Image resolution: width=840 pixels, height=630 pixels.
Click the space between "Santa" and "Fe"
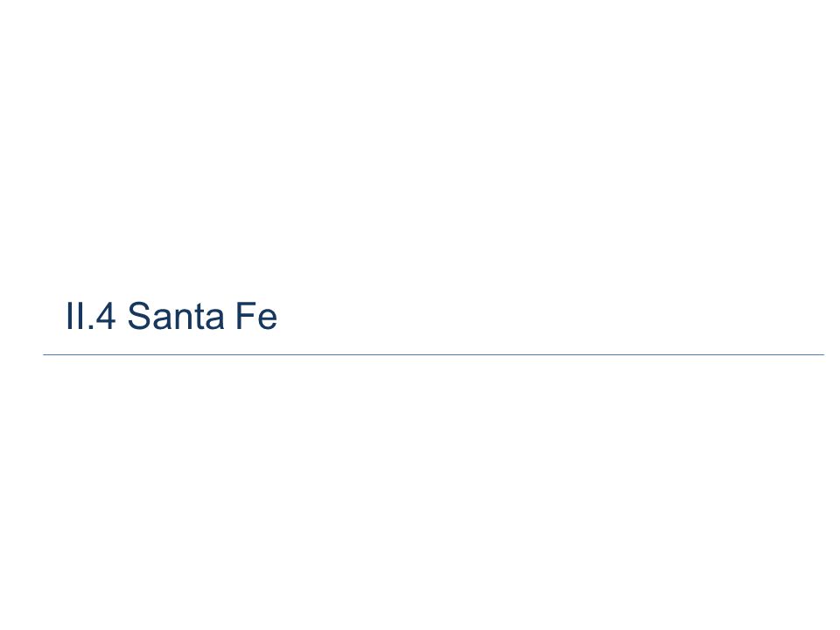(x=230, y=316)
